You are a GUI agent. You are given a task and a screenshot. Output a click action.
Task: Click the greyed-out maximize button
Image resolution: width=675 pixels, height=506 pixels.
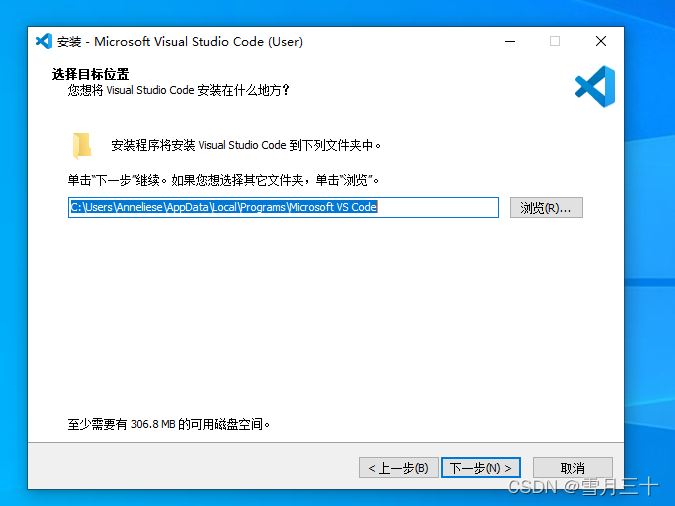(555, 41)
